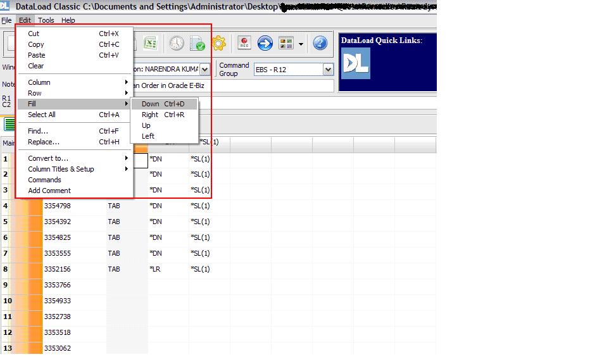Select Fill Up option
Screen dimensions: 609x364
165,125
